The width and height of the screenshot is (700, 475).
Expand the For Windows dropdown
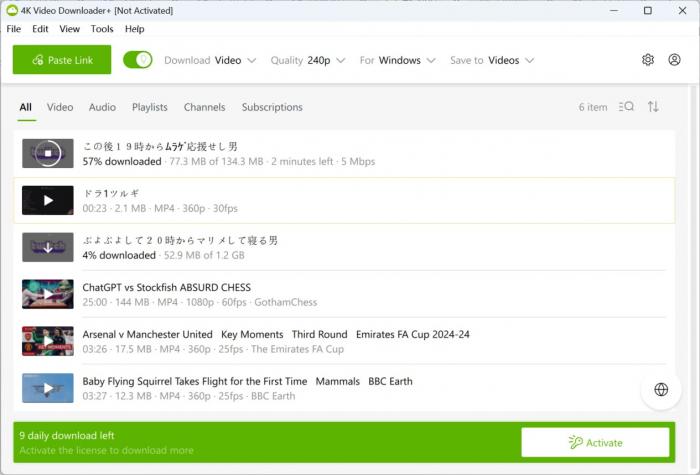(x=397, y=60)
